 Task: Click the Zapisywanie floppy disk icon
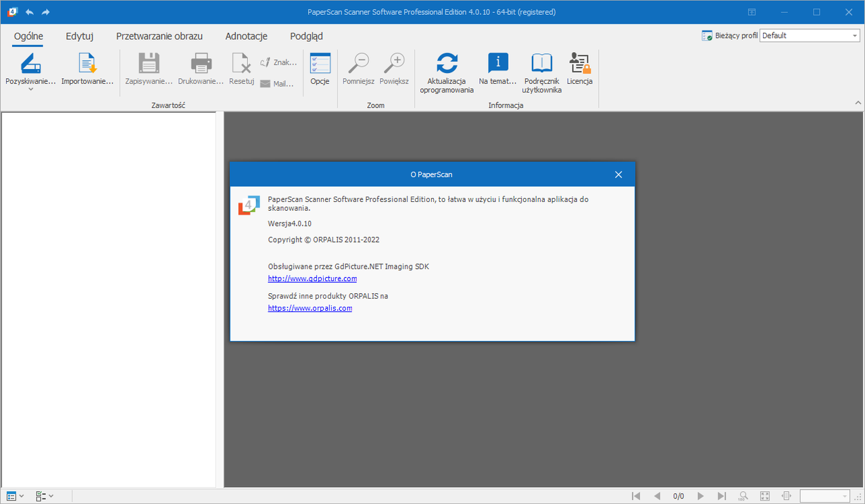[149, 63]
